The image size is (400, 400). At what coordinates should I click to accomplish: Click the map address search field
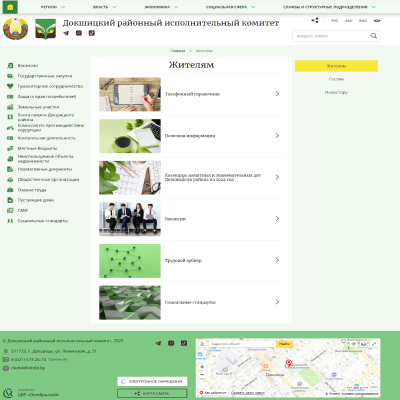242,344
